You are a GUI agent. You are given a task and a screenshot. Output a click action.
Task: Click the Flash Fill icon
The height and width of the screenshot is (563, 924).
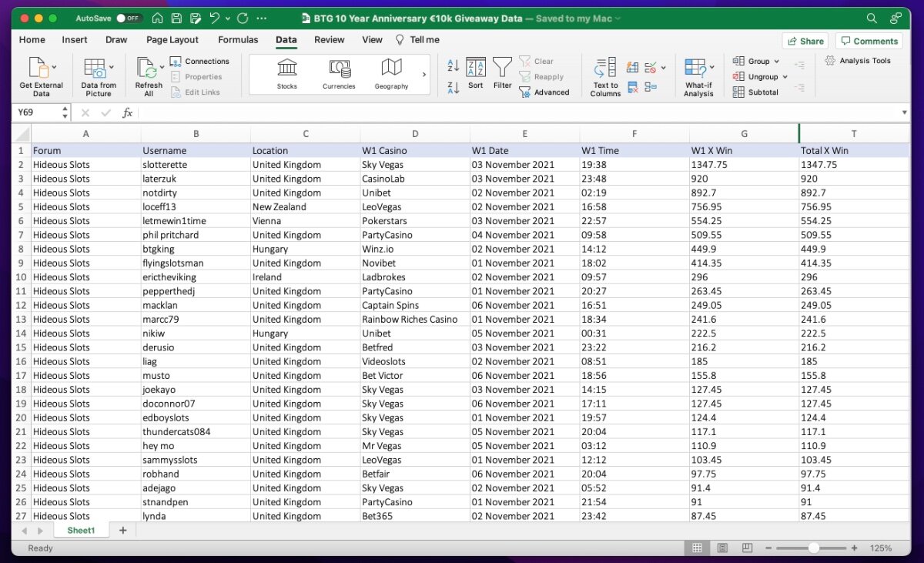pos(633,67)
